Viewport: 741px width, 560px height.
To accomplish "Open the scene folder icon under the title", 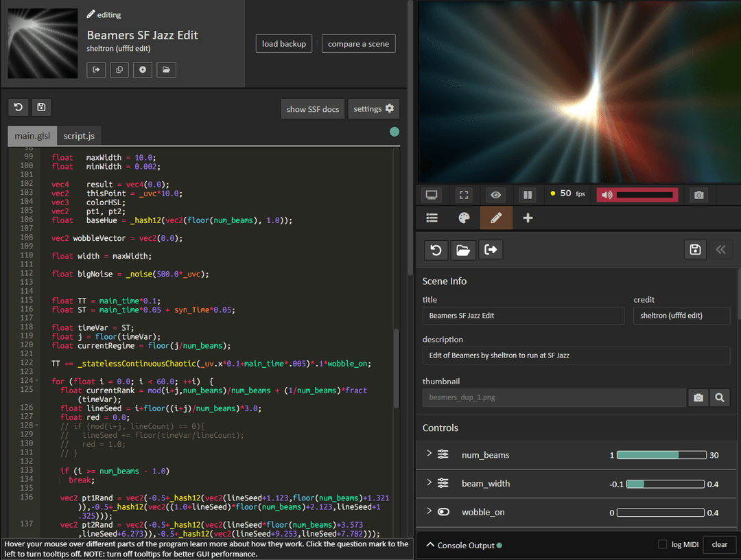I will pyautogui.click(x=166, y=70).
